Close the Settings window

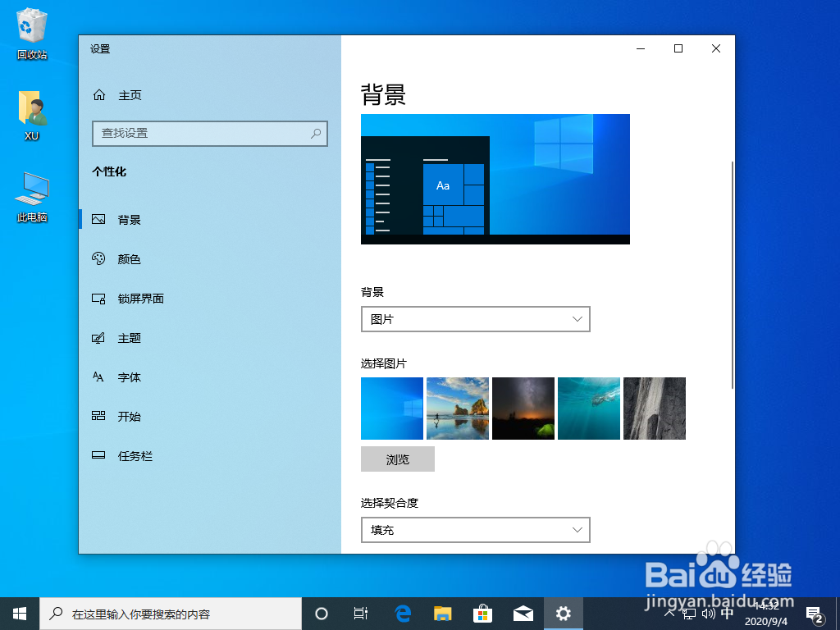715,48
